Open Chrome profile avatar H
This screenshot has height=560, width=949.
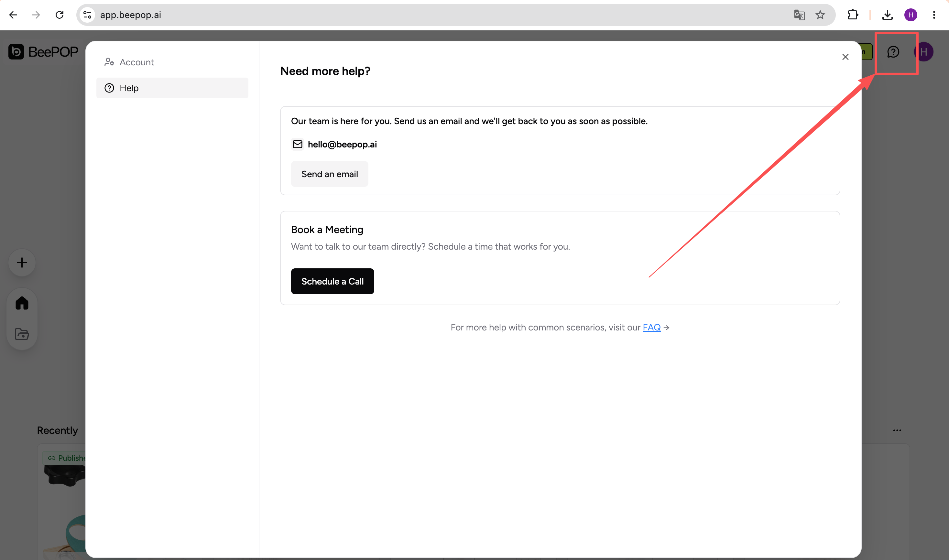pos(911,15)
